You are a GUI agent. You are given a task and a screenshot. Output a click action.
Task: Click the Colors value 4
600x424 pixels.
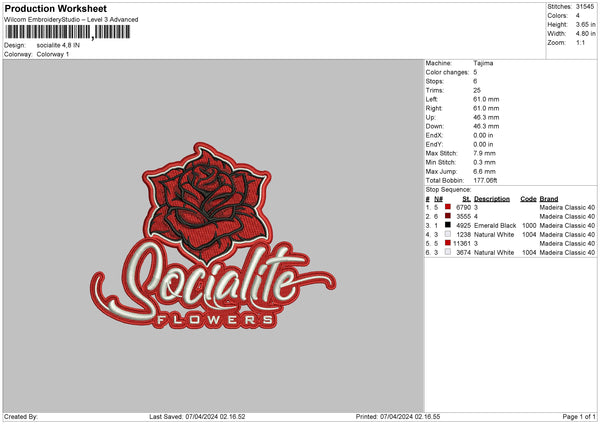click(x=578, y=16)
